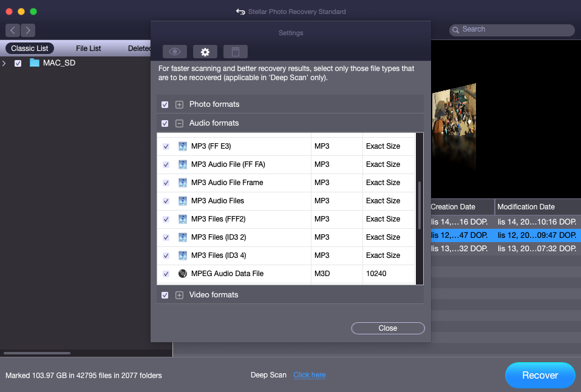
Task: Uncheck the Photo formats checkbox
Action: pos(165,104)
